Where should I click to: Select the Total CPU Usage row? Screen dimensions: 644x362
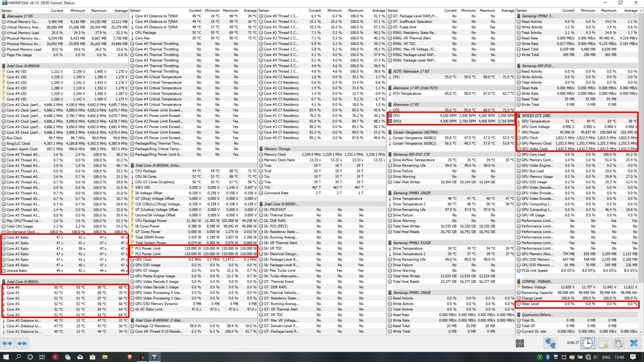pyautogui.click(x=64, y=226)
